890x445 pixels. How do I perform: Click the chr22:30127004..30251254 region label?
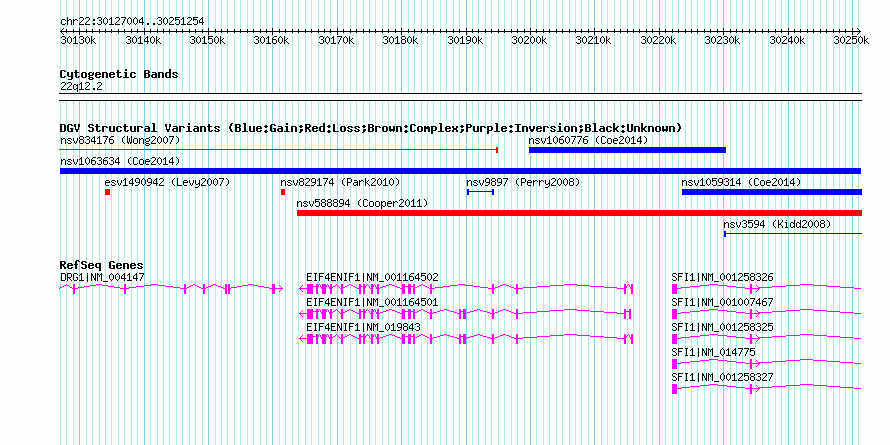[x=132, y=21]
